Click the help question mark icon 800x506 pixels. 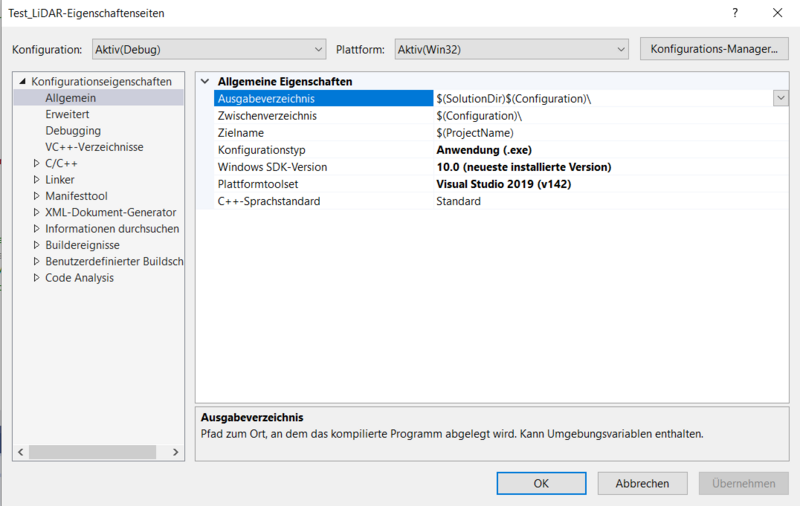coord(735,13)
